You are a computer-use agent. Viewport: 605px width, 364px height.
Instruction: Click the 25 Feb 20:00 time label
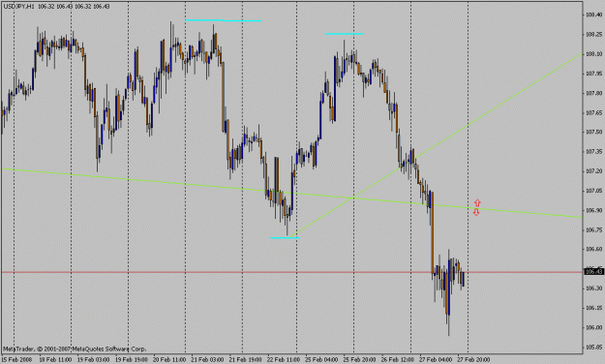pyautogui.click(x=359, y=360)
